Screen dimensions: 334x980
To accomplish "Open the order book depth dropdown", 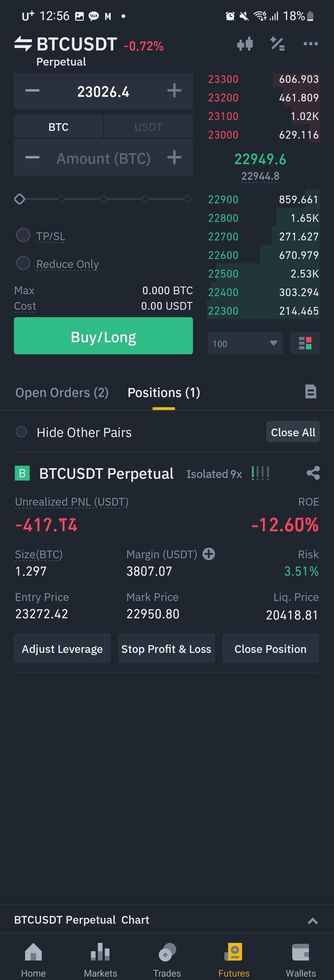I will [245, 343].
